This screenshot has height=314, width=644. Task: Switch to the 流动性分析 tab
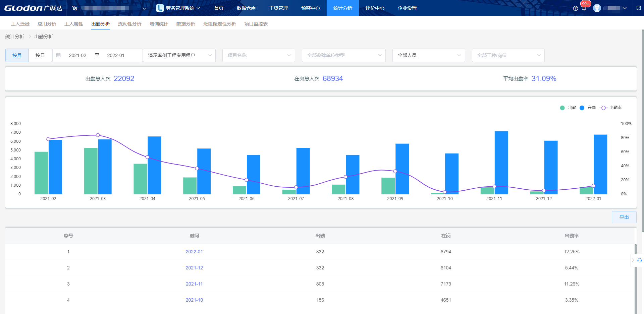tap(129, 24)
